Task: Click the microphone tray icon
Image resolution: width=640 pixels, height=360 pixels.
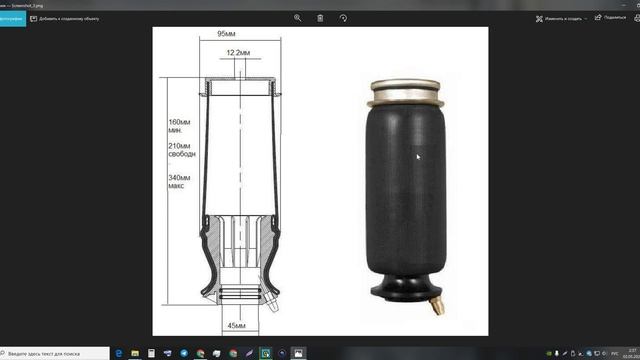Action: [557, 353]
